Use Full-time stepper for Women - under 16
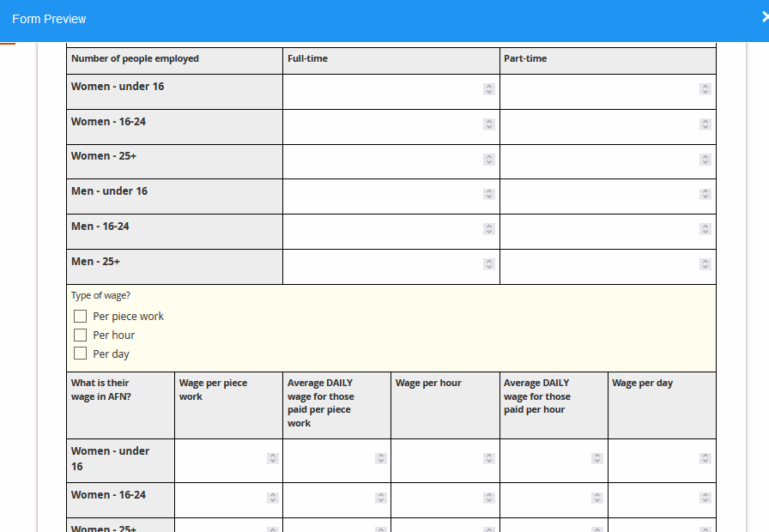 [x=489, y=88]
